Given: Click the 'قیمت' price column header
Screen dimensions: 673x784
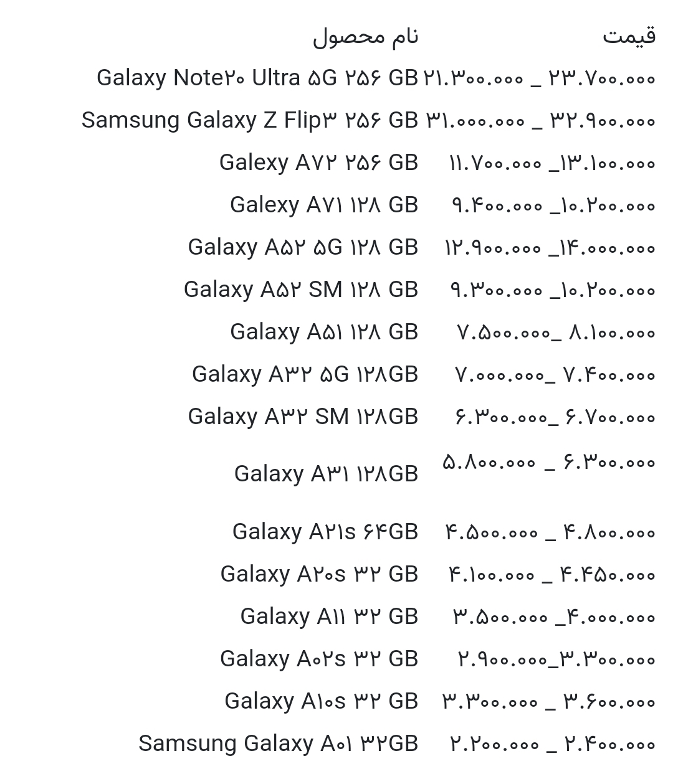Looking at the screenshot, I should tap(629, 36).
